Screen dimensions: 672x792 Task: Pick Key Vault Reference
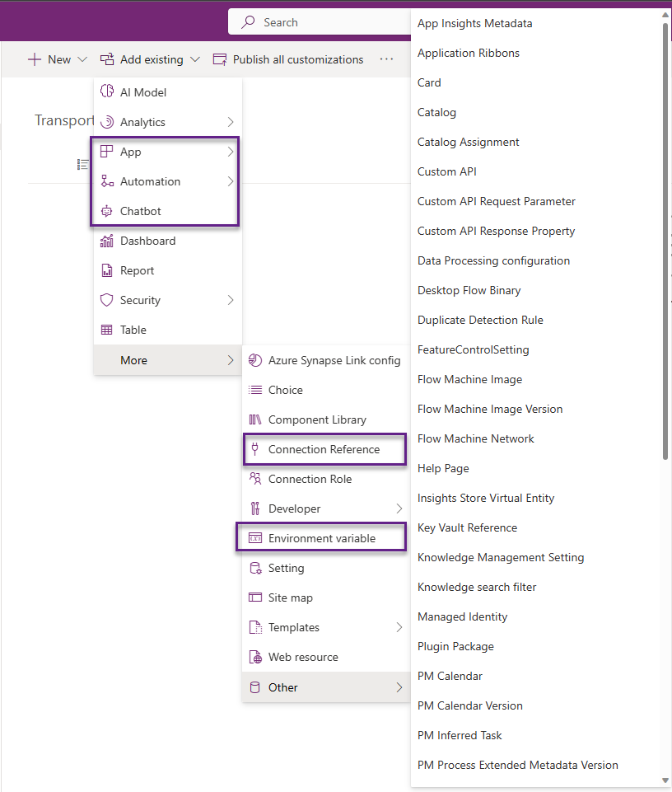[536, 527]
